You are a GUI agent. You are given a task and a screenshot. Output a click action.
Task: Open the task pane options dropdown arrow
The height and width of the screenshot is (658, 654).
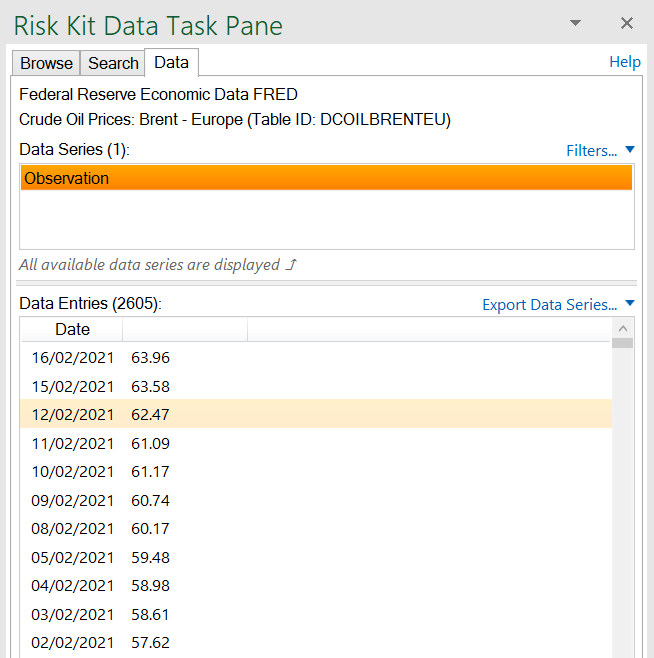pyautogui.click(x=575, y=23)
